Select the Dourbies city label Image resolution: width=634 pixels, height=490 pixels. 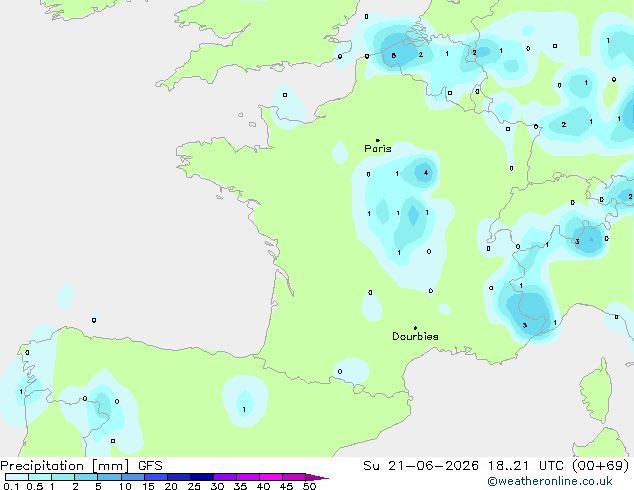pos(415,336)
